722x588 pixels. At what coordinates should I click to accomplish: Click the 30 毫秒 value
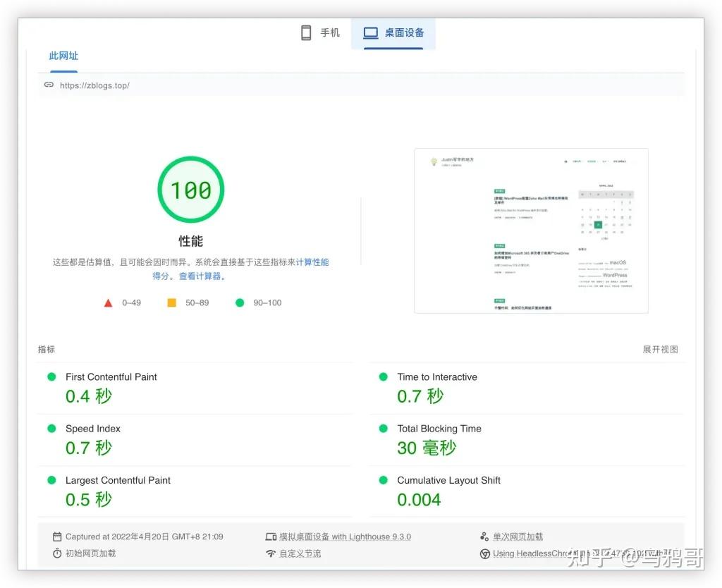click(x=427, y=448)
